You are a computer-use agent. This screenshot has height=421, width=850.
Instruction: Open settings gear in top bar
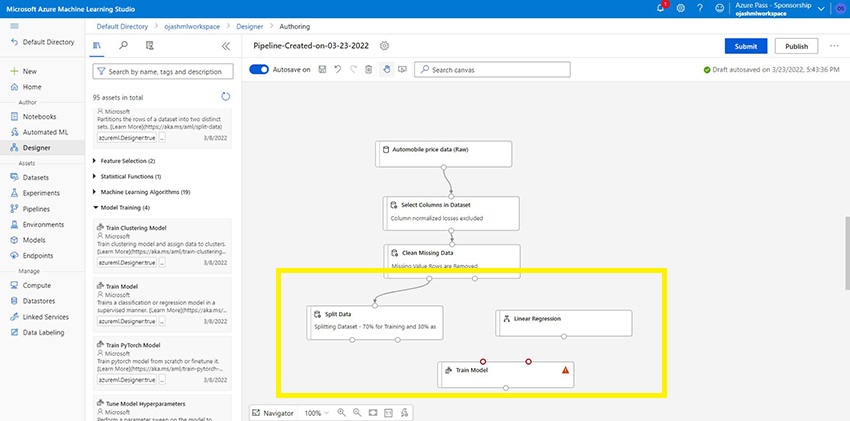[x=681, y=8]
